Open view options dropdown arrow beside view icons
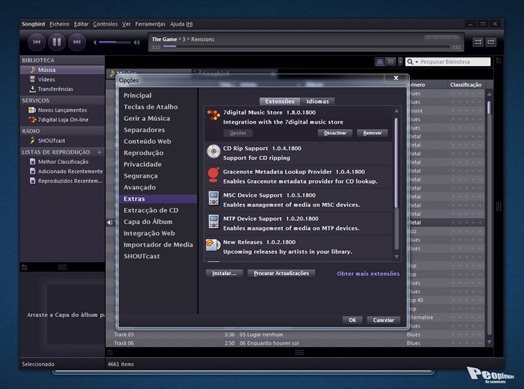 click(x=400, y=62)
